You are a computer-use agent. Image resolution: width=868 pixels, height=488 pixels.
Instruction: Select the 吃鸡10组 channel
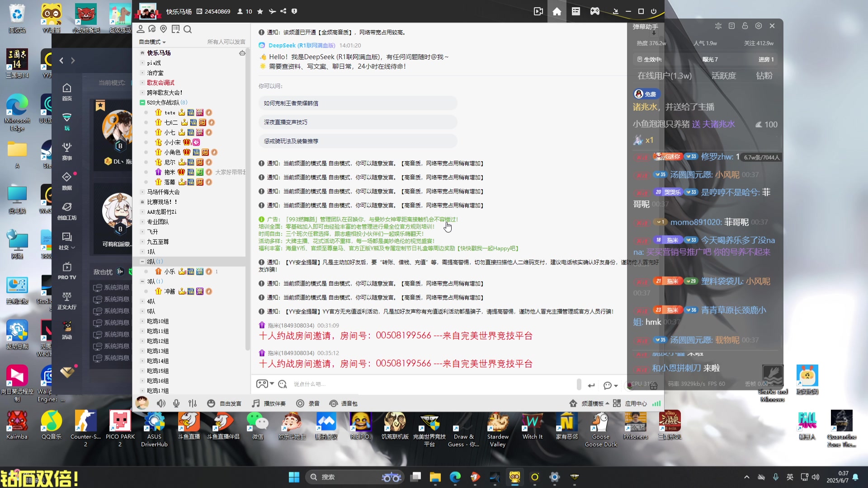(158, 321)
